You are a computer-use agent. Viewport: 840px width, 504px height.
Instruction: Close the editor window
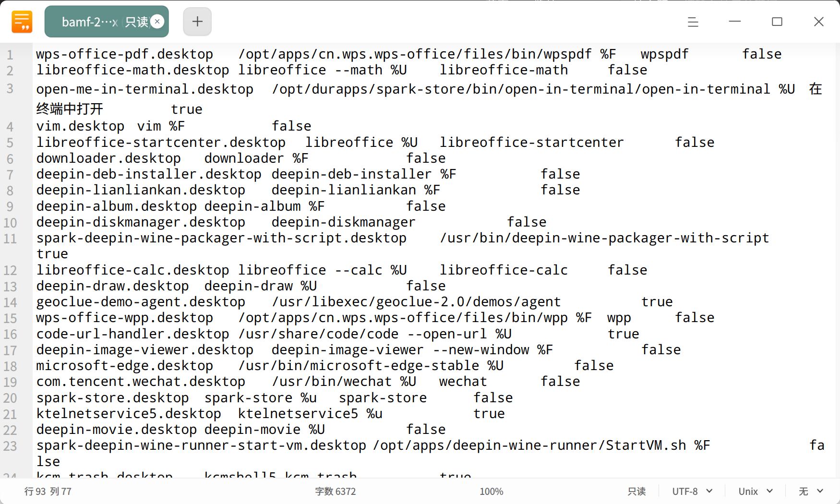tap(819, 22)
